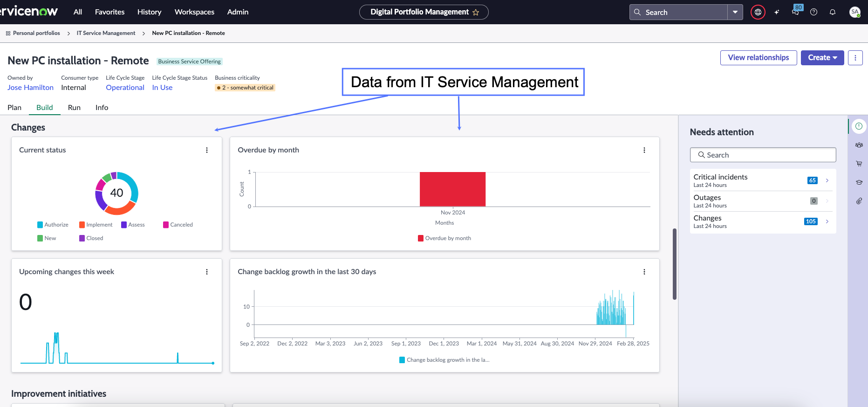Open the team members sidebar icon

[859, 145]
